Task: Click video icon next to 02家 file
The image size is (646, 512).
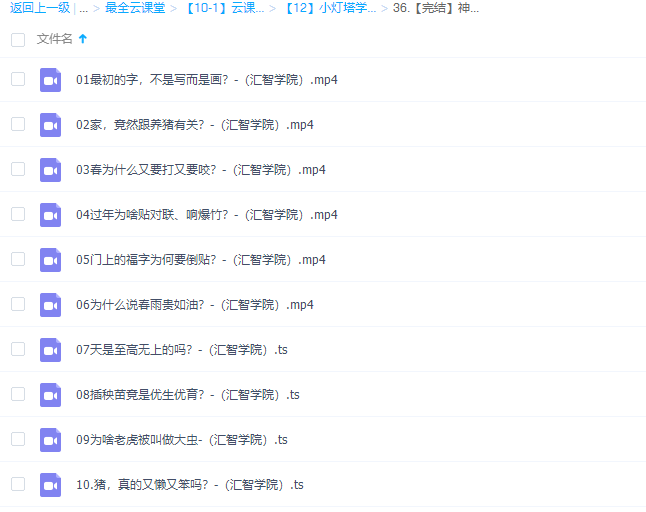Action: (50, 125)
